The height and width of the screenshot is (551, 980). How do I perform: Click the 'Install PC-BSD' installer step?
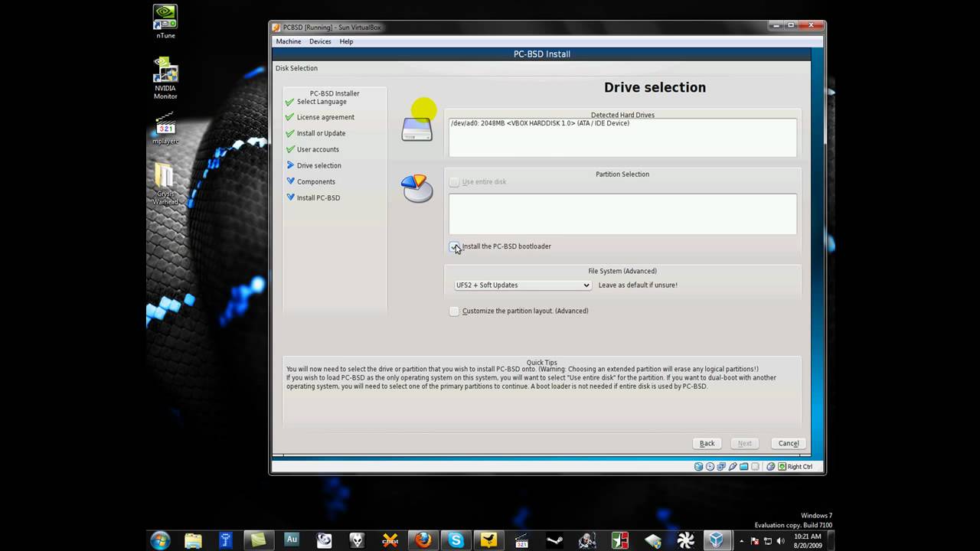click(318, 197)
